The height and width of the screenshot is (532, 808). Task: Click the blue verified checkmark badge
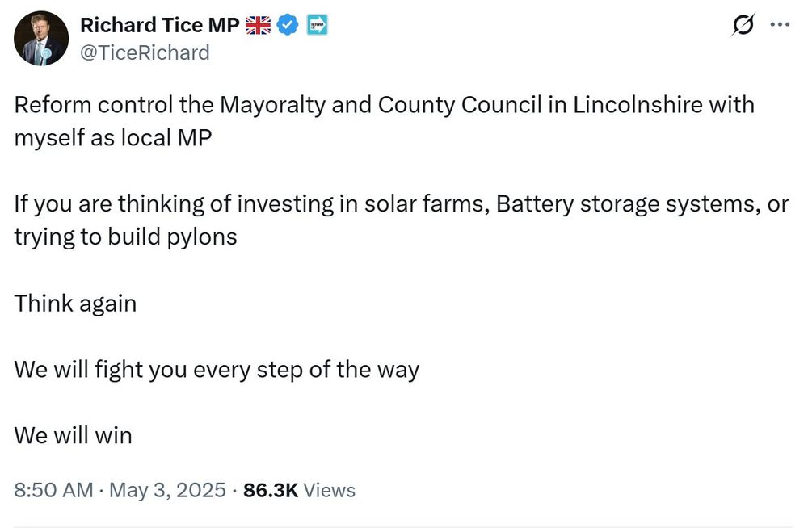click(x=288, y=25)
